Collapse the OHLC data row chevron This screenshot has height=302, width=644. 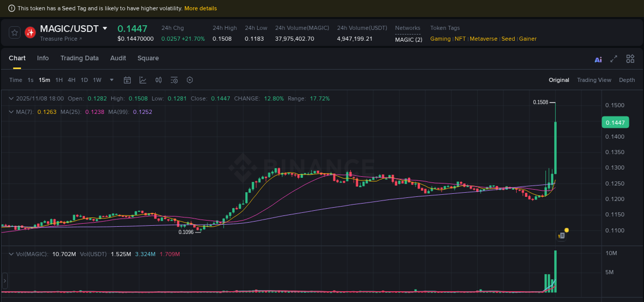[10, 97]
